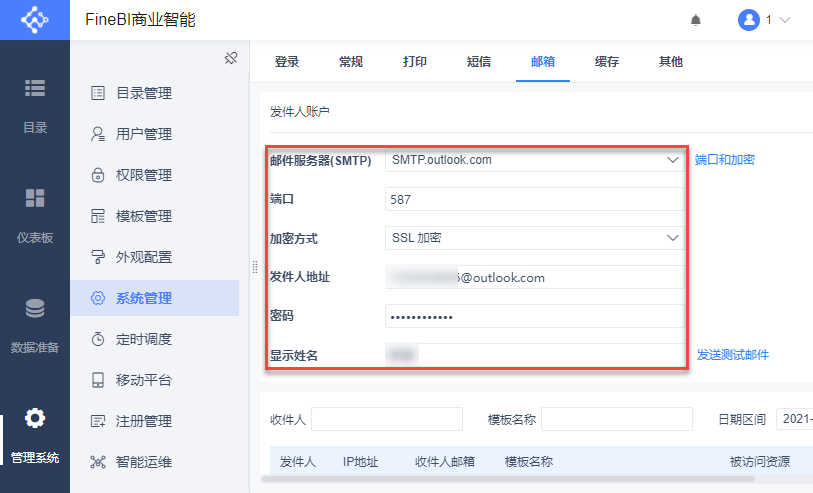Image resolution: width=813 pixels, height=493 pixels.
Task: Click the 外观配置 paint roller icon
Action: [x=97, y=257]
